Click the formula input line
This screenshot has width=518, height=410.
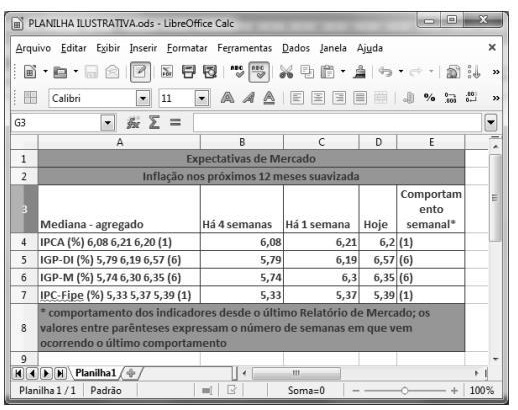337,123
